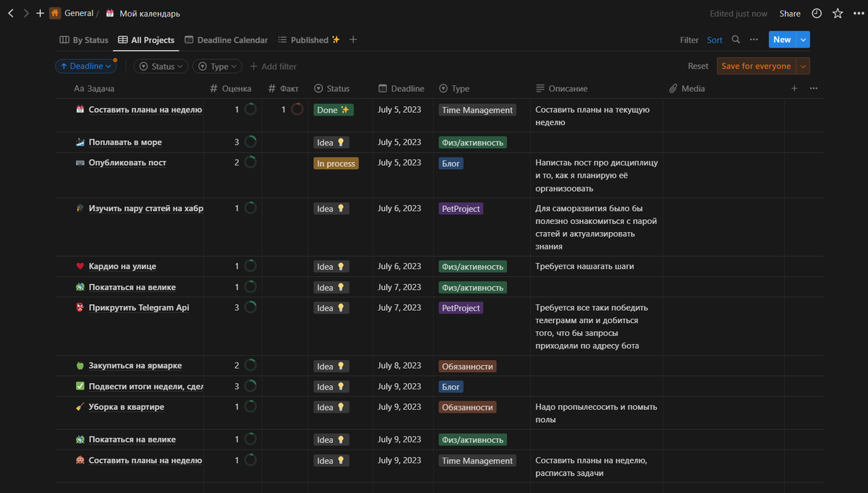
Task: Click the Add filter button
Action: pos(273,67)
